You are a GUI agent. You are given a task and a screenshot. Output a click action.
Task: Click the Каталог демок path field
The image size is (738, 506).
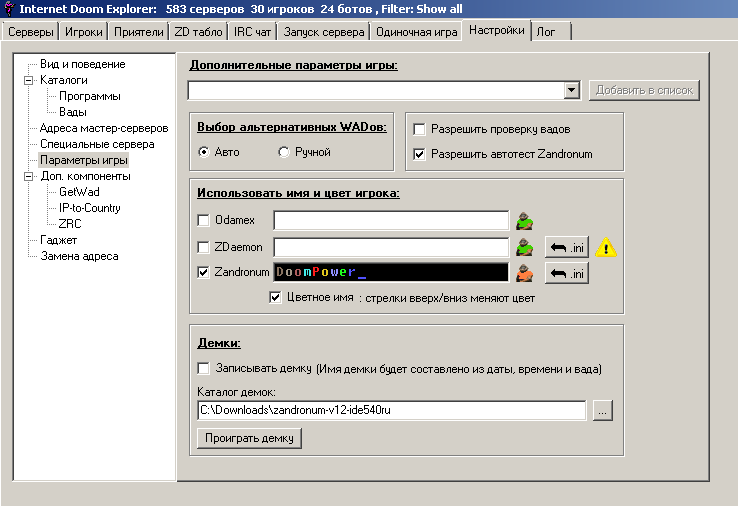tap(390, 411)
